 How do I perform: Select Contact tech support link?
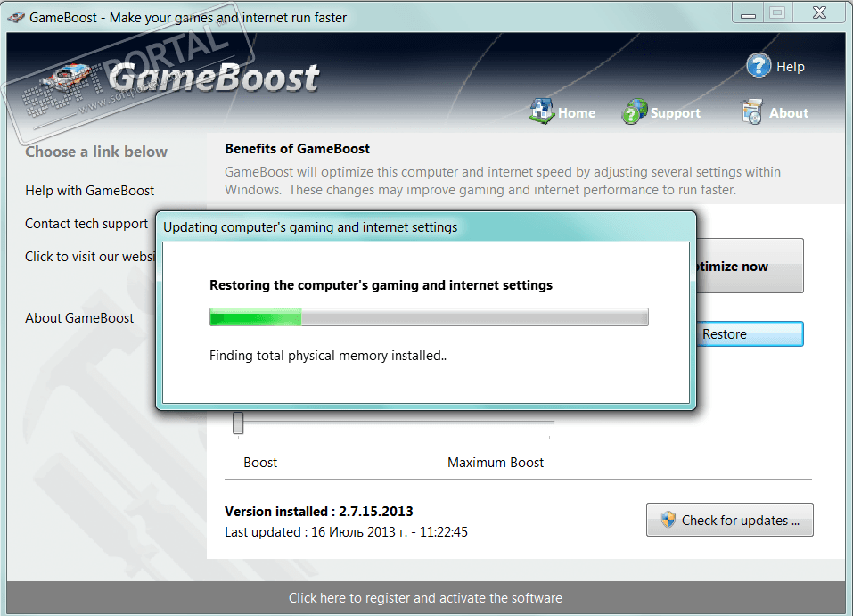(86, 224)
